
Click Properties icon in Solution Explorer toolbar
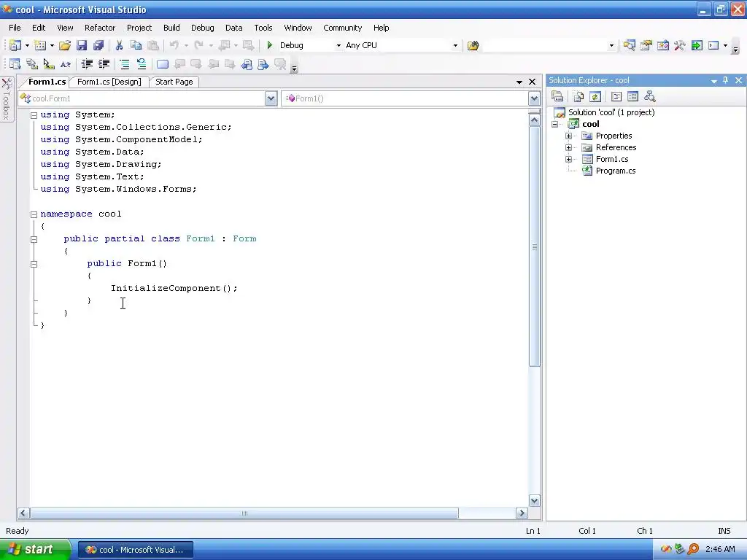557,97
